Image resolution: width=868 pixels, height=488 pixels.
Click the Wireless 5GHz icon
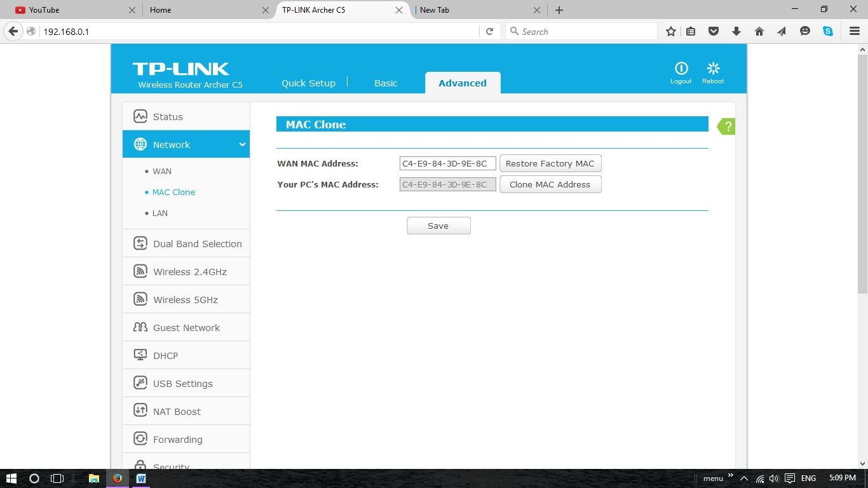coord(140,299)
